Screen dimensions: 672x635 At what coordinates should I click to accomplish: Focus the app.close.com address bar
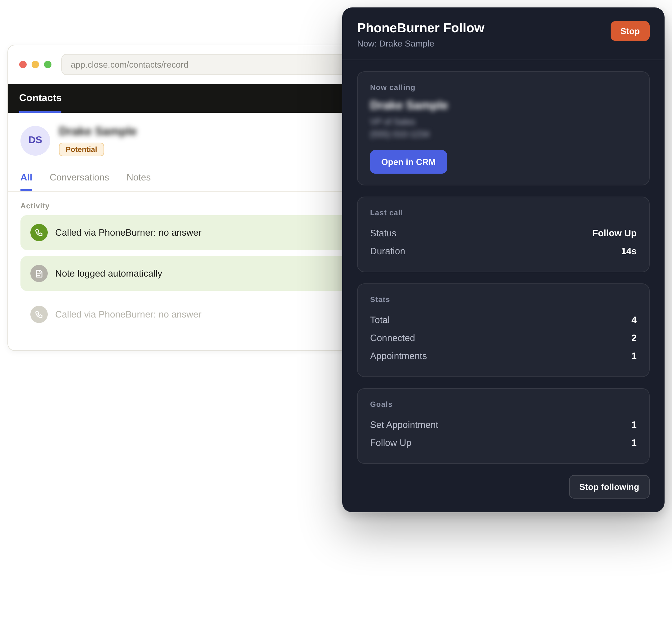coord(202,64)
